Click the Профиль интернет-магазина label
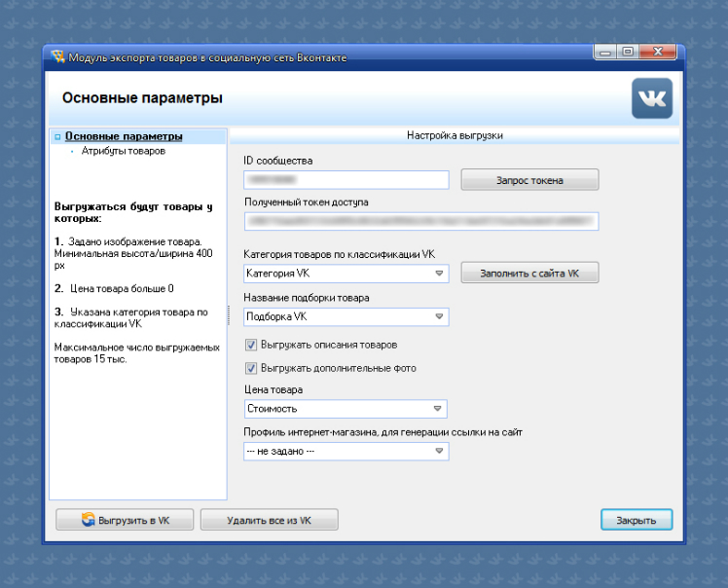728x588 pixels. [383, 432]
